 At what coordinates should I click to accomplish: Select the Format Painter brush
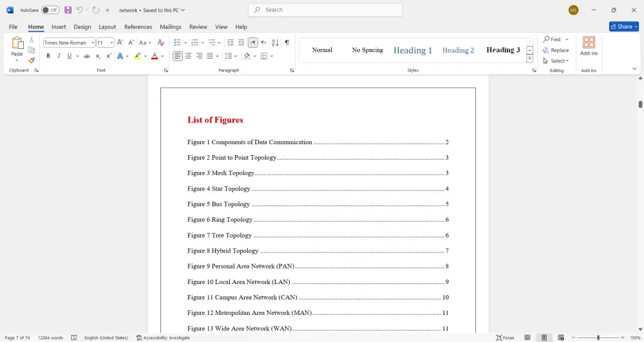[32, 61]
